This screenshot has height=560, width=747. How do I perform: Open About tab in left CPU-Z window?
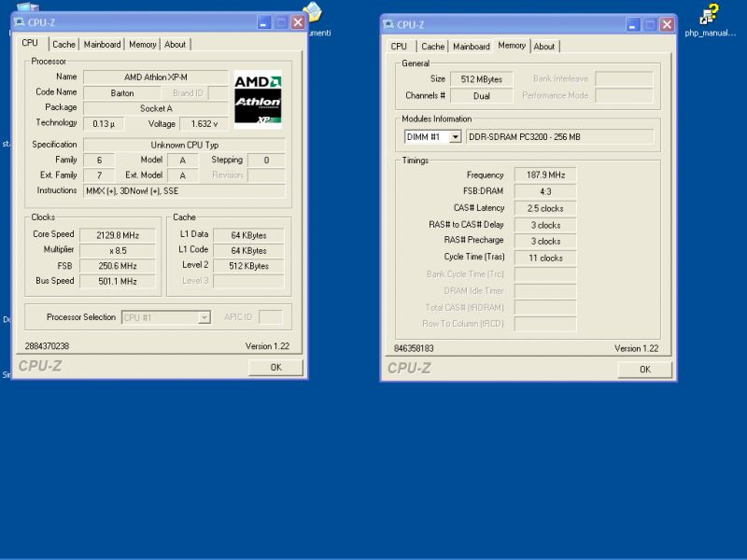coord(175,44)
